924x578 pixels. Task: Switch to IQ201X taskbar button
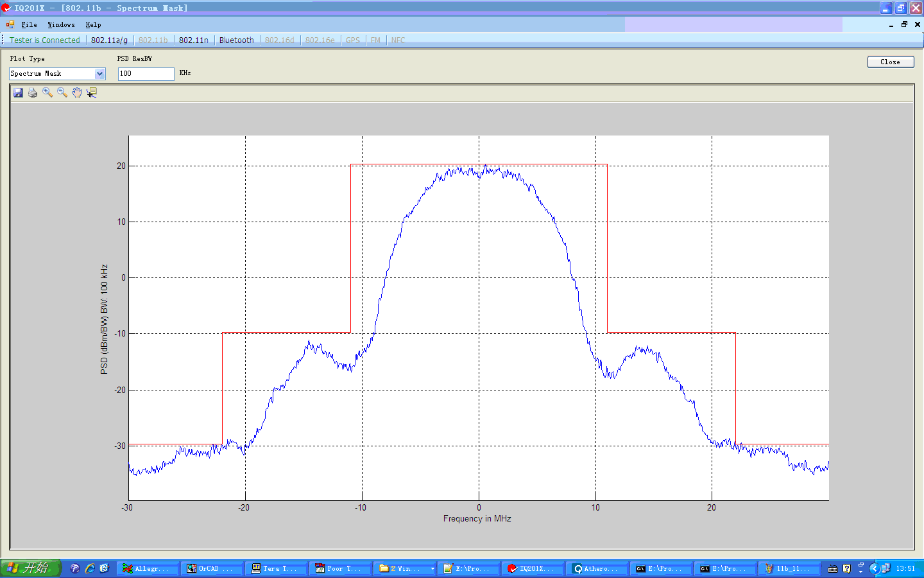point(533,568)
